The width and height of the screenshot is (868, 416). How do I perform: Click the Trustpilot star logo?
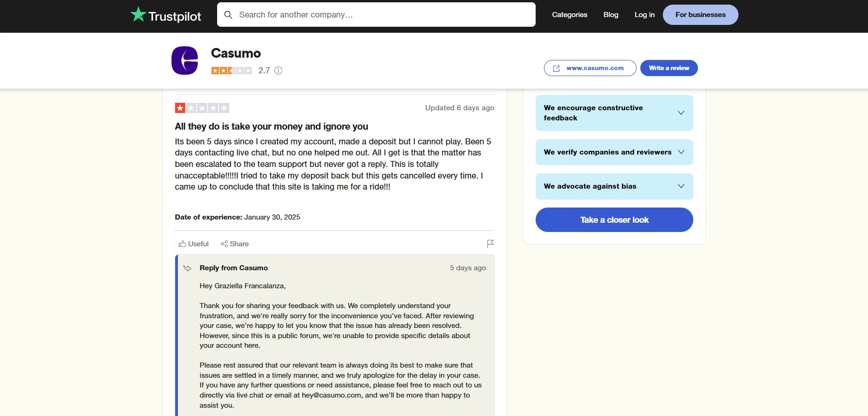(138, 14)
